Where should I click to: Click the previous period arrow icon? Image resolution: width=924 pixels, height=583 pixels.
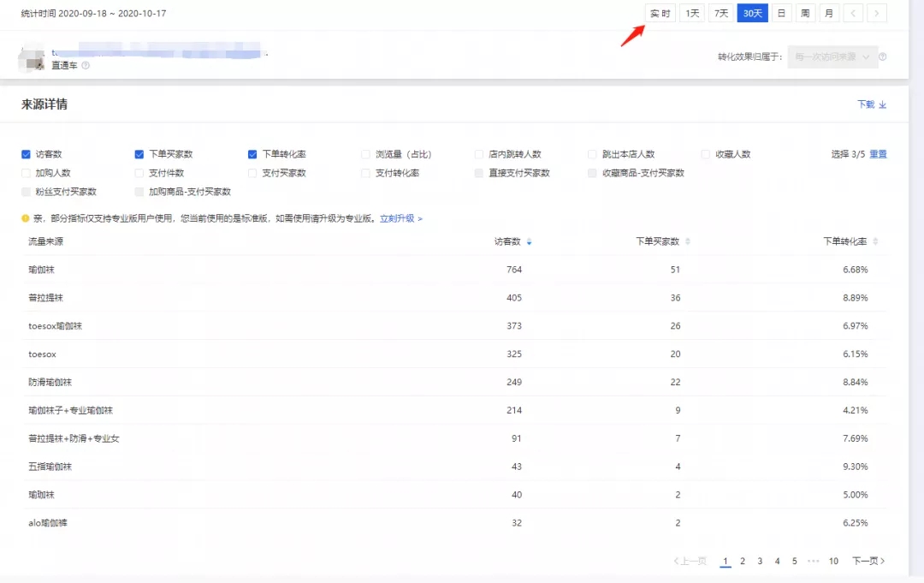tap(853, 13)
